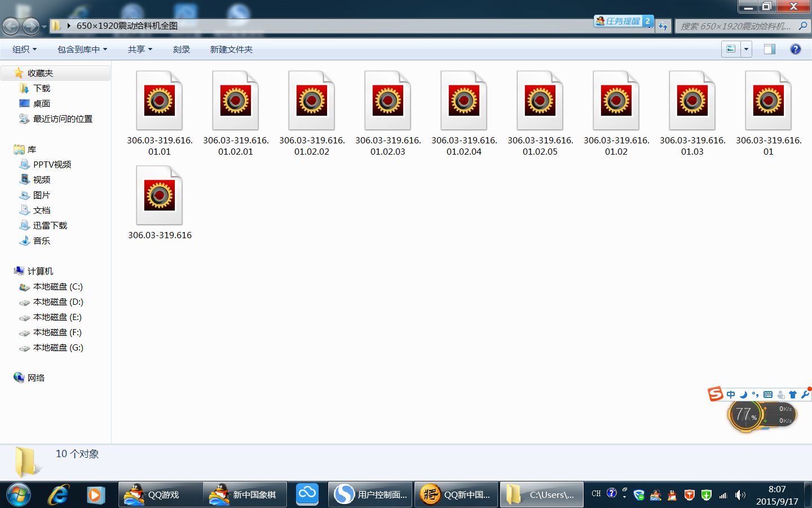Click the Explorer forward arrow button

(30, 26)
